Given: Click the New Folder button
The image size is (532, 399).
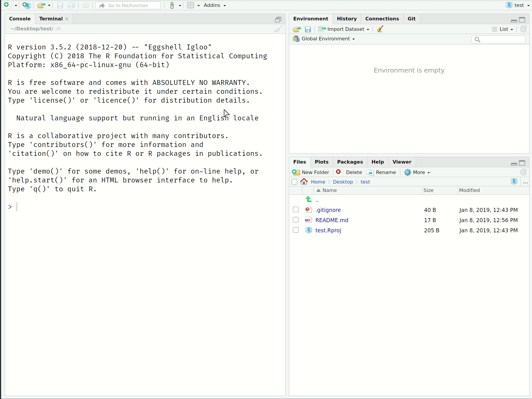Looking at the screenshot, I should click(311, 172).
